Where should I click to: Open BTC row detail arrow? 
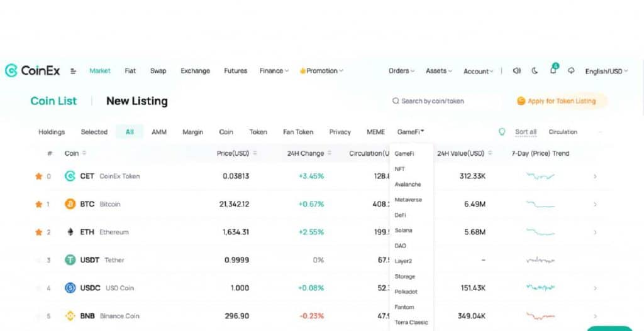595,204
